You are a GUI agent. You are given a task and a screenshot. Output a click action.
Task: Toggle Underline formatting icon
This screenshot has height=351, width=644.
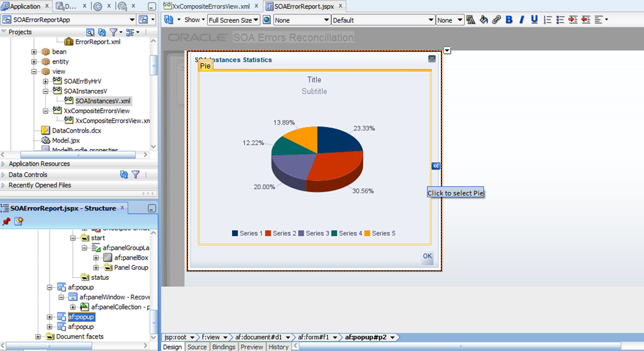click(535, 19)
